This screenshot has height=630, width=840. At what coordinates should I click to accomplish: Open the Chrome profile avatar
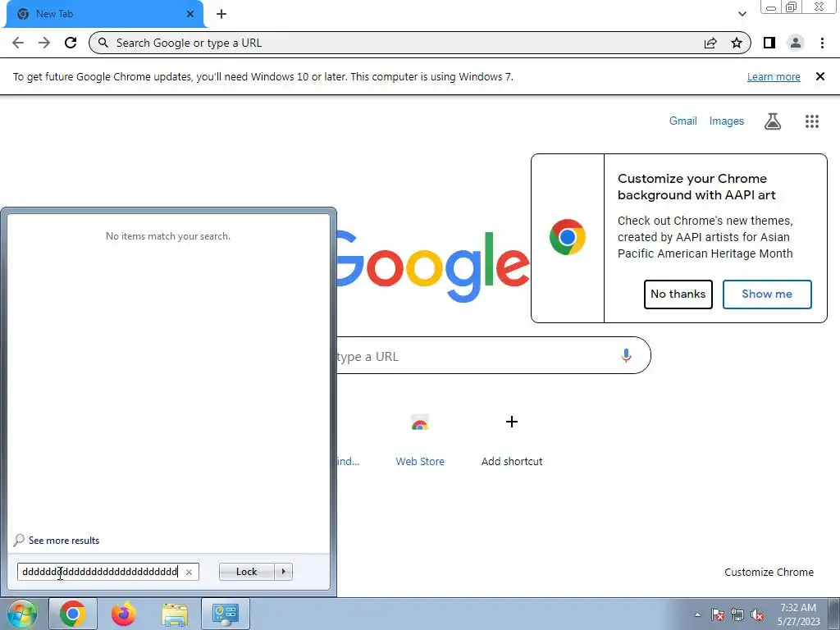point(796,43)
